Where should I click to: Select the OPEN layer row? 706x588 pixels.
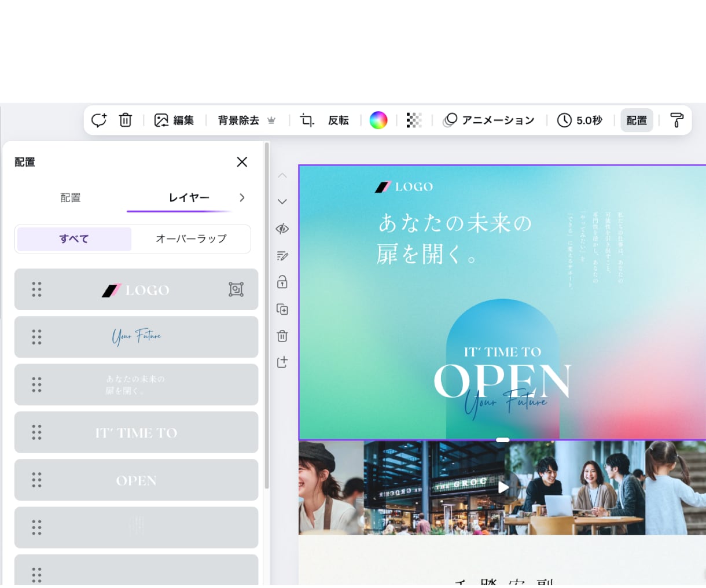pyautogui.click(x=136, y=480)
